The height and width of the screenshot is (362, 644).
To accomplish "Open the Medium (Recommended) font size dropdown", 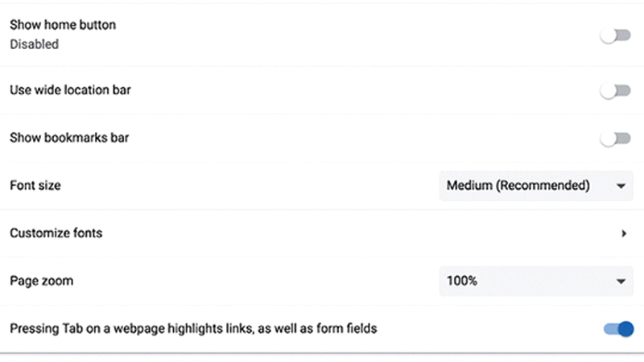I will [x=535, y=186].
